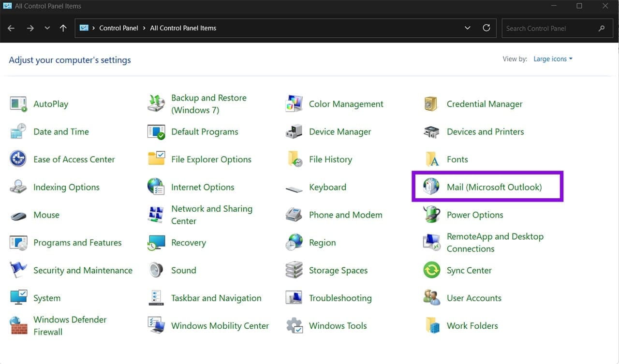Open the Device Manager icon

(x=294, y=131)
